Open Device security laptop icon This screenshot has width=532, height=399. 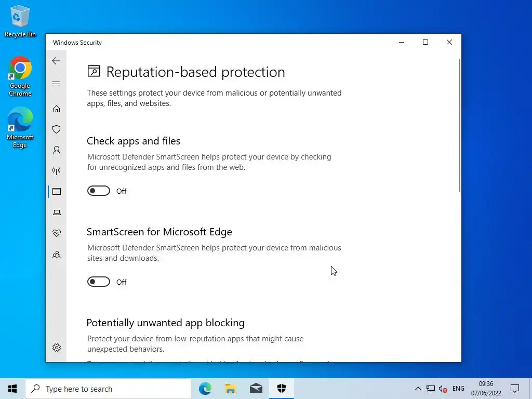(57, 212)
